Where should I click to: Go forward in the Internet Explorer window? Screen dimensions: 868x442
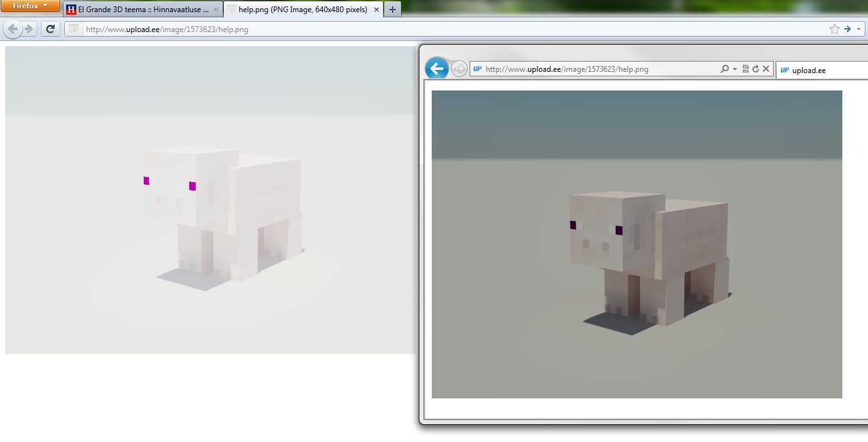tap(459, 69)
